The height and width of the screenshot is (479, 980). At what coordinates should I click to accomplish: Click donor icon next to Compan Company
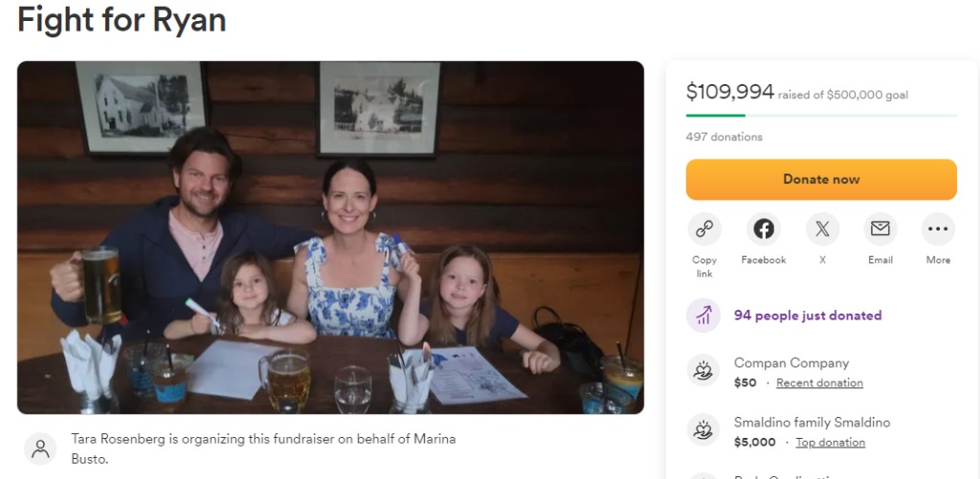click(703, 371)
